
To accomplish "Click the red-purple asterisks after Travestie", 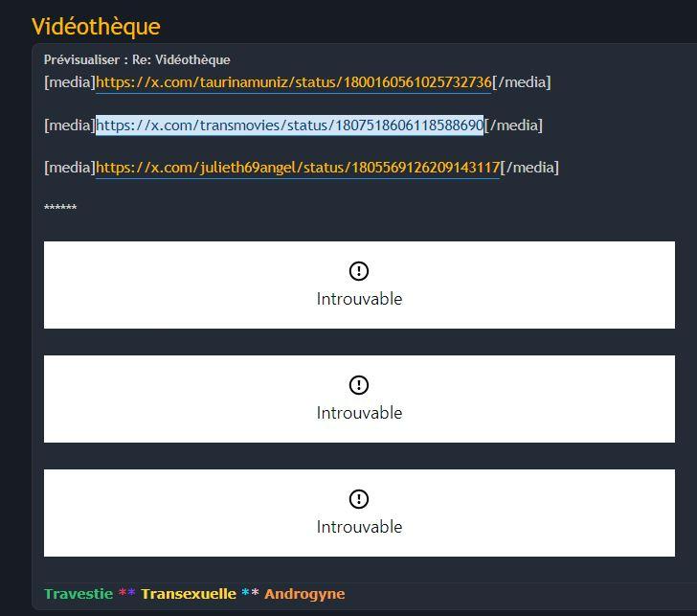I will pyautogui.click(x=126, y=592).
